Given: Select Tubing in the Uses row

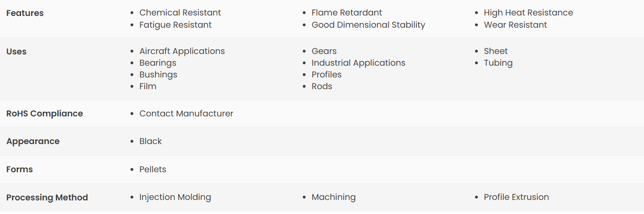Looking at the screenshot, I should [x=498, y=63].
